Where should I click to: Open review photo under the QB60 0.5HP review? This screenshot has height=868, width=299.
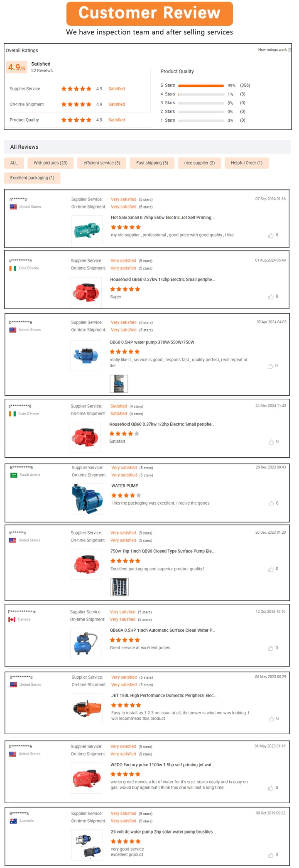click(119, 384)
